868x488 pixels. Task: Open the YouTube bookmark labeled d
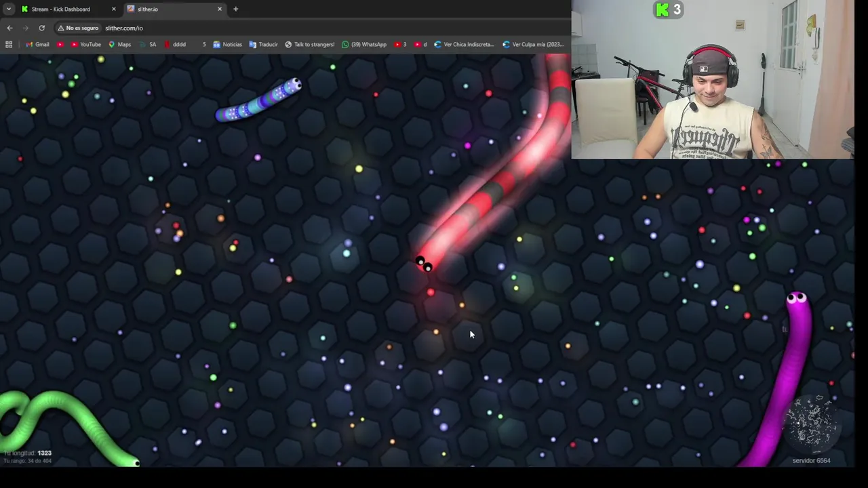coord(420,44)
